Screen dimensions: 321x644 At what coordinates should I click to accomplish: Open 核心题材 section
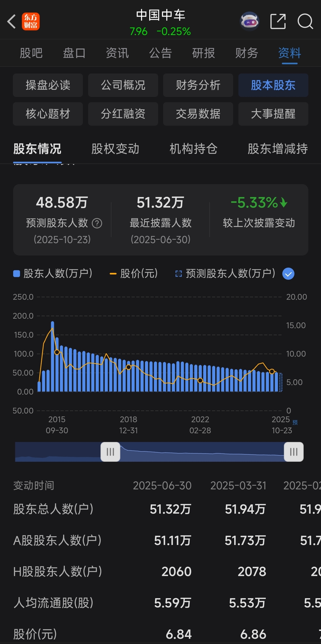click(x=48, y=114)
